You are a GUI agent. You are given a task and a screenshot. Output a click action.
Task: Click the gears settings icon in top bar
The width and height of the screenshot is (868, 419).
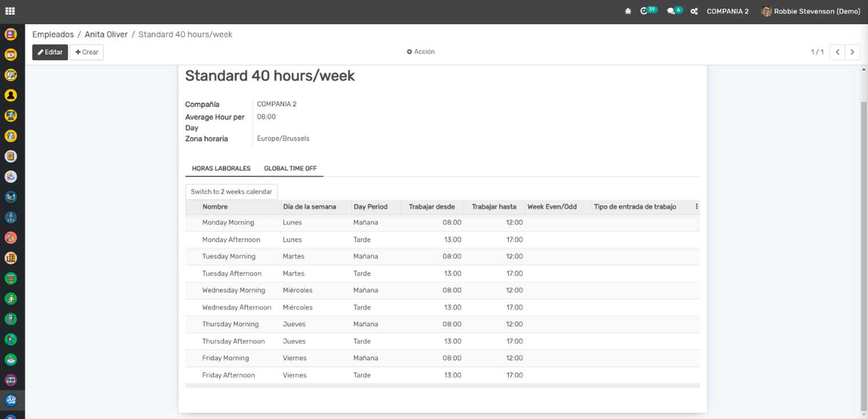(694, 11)
